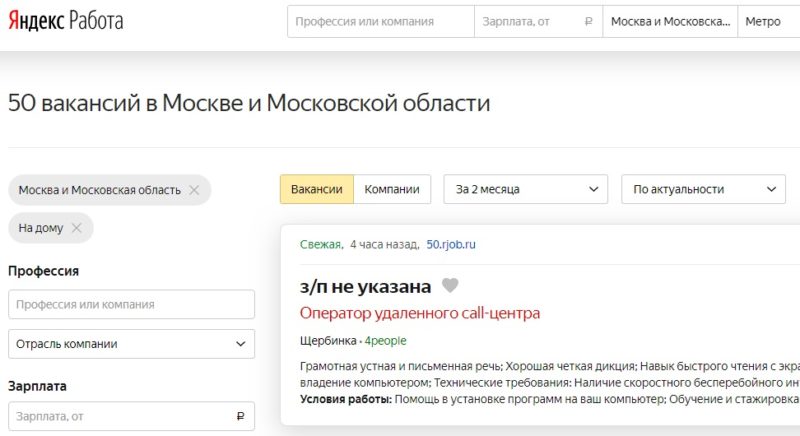The width and height of the screenshot is (800, 436).
Task: Open the Москва и Московская region selector in the header
Action: click(x=669, y=21)
